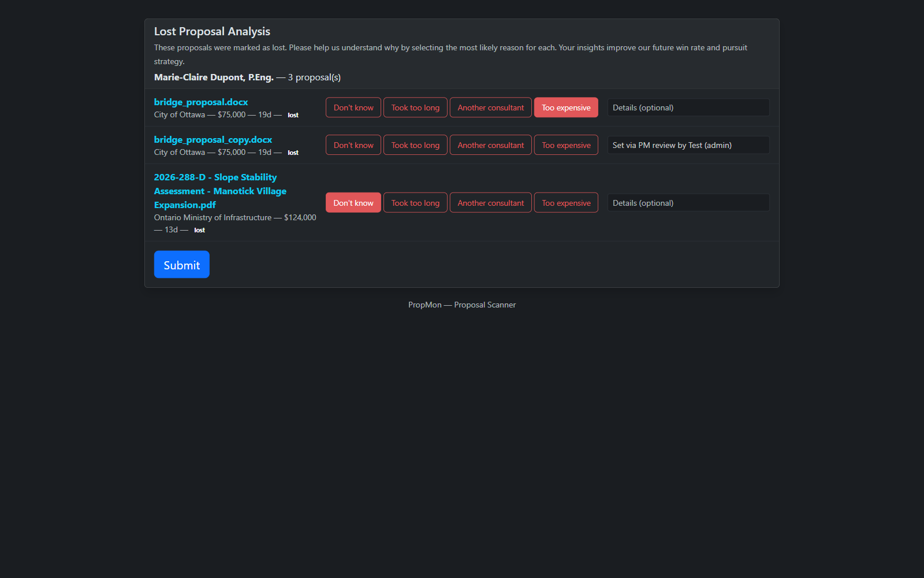The height and width of the screenshot is (578, 924).
Task: Pick "Another consultant" for Slope Stability proposal
Action: 490,203
